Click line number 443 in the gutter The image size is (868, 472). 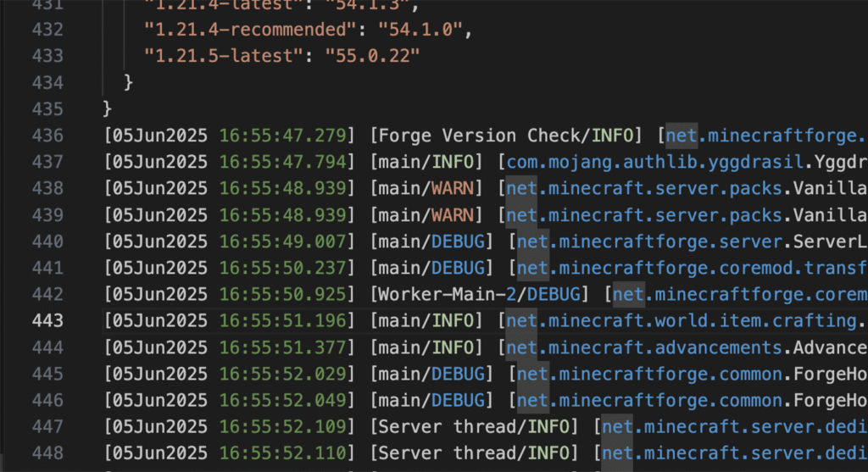[x=47, y=321]
